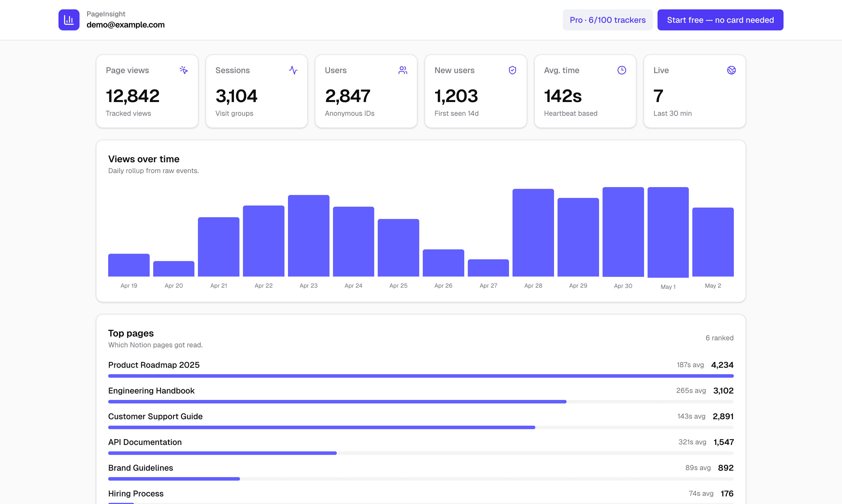The width and height of the screenshot is (842, 504).
Task: Select the May 2 bar in the chart
Action: 713,242
